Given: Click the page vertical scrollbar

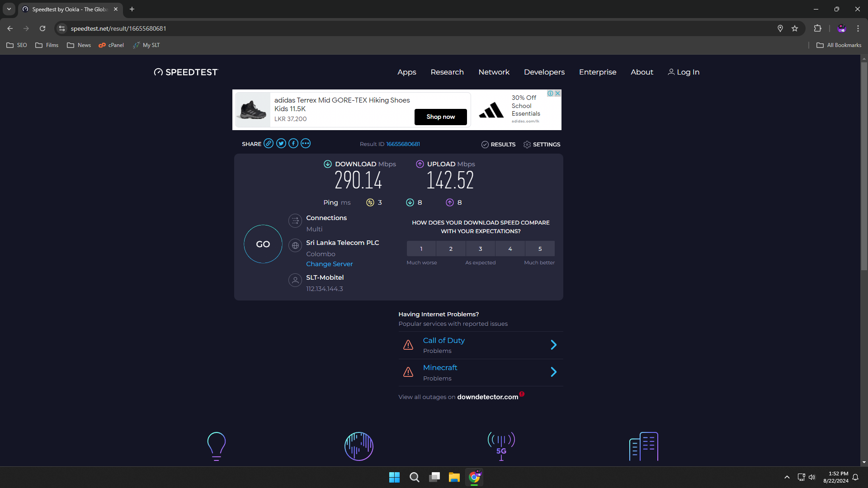Looking at the screenshot, I should [x=864, y=166].
